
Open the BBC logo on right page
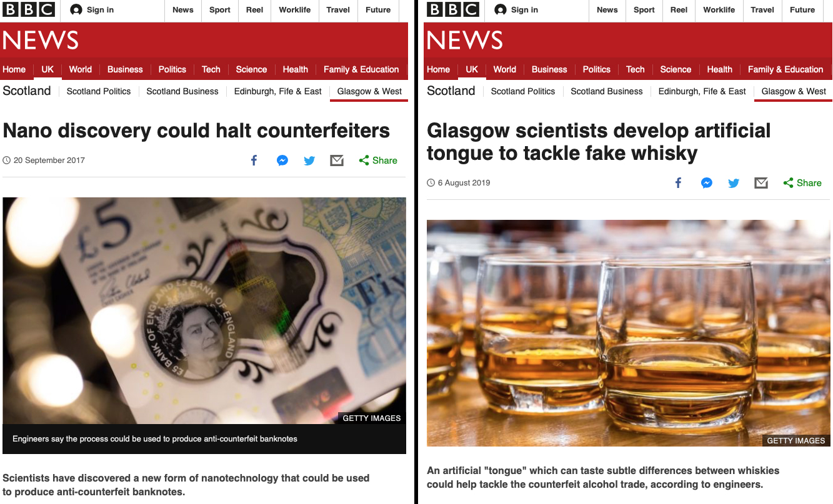click(452, 9)
